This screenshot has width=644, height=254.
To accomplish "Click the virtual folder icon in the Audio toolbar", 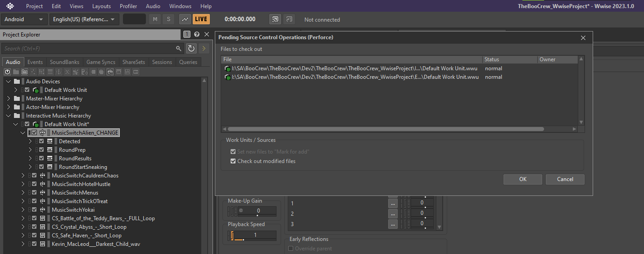I will tap(24, 72).
